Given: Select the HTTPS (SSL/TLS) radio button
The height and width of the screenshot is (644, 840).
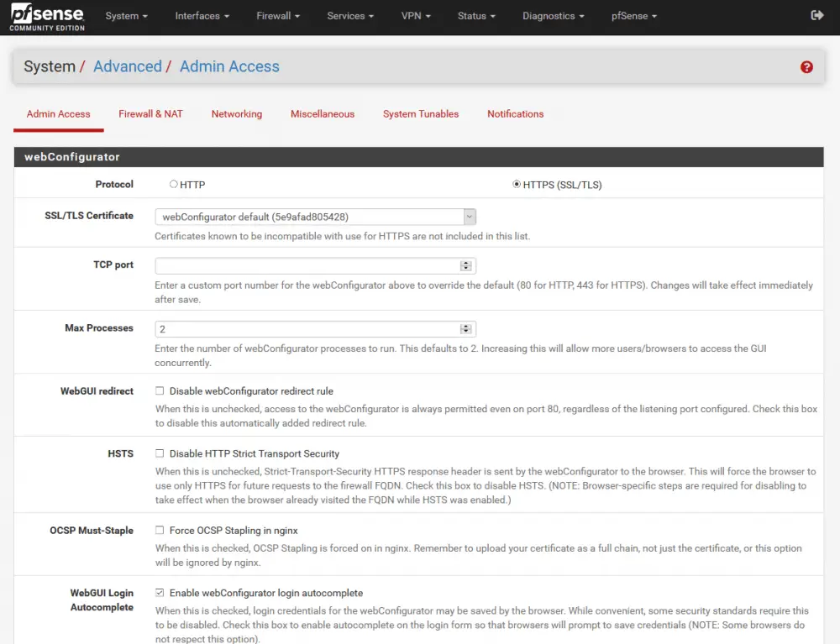Looking at the screenshot, I should click(517, 184).
